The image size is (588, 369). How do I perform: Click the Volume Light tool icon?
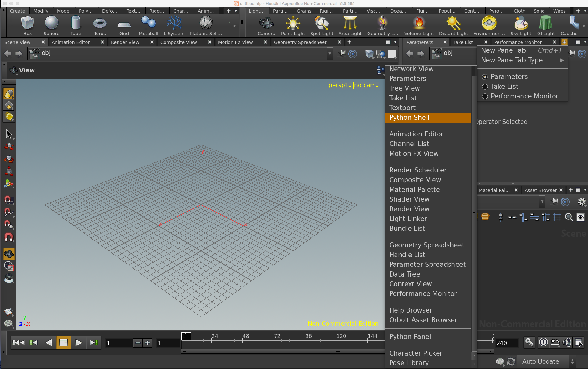click(419, 26)
